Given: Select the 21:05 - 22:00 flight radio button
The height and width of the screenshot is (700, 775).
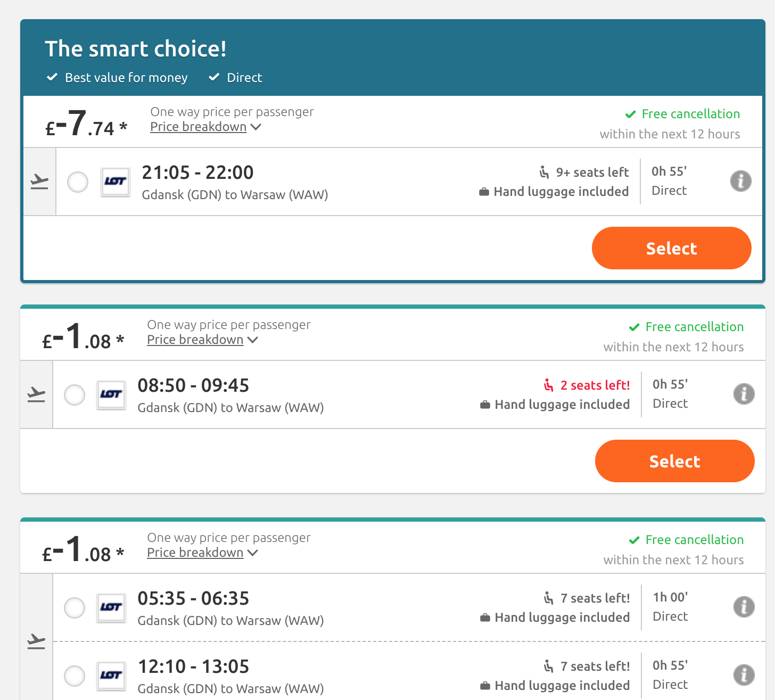Looking at the screenshot, I should tap(78, 182).
